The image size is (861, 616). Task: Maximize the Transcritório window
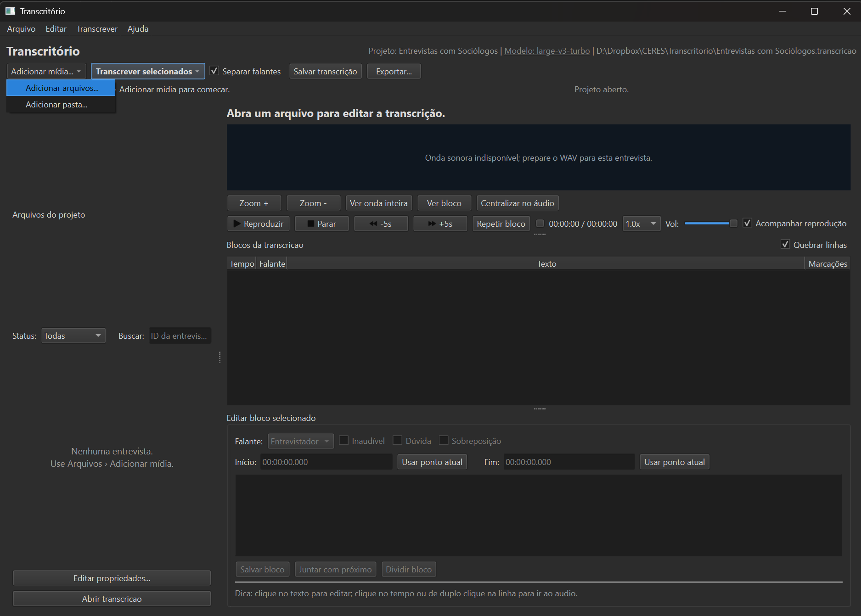click(x=814, y=11)
